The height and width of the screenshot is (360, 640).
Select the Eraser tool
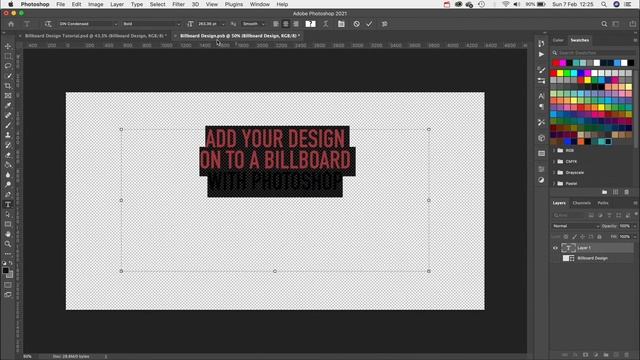(8, 155)
